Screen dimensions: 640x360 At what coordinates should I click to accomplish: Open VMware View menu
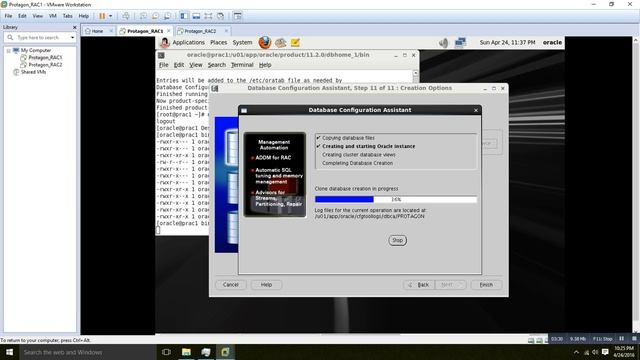click(38, 16)
